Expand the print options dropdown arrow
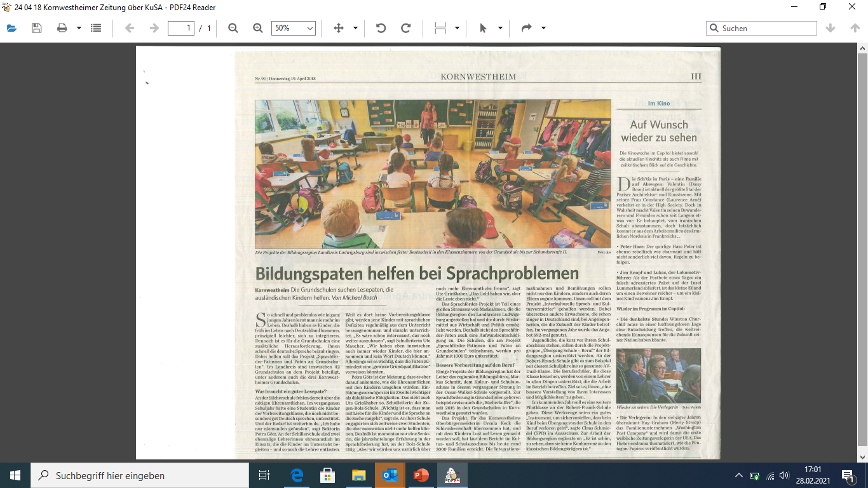The width and height of the screenshot is (868, 488). coord(79,28)
